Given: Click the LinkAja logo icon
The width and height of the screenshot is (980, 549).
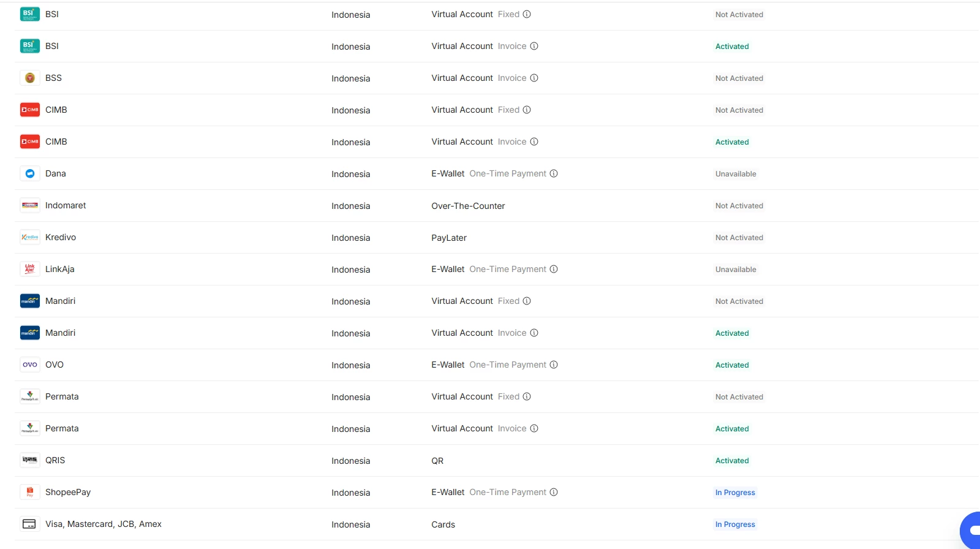Looking at the screenshot, I should click(x=29, y=269).
